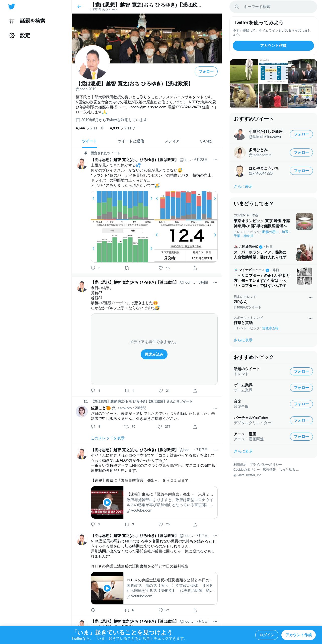Click ログイン button in bottom banner

(267, 635)
